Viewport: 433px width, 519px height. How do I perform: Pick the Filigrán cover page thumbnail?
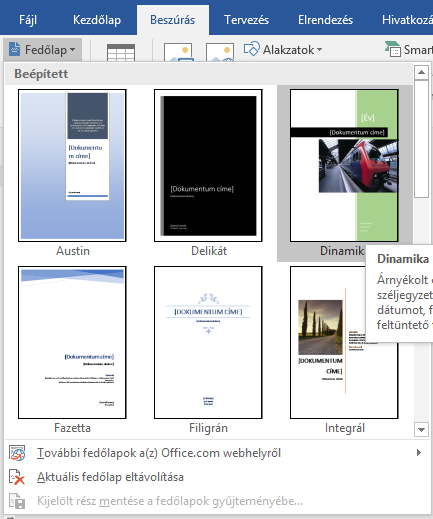pyautogui.click(x=208, y=342)
